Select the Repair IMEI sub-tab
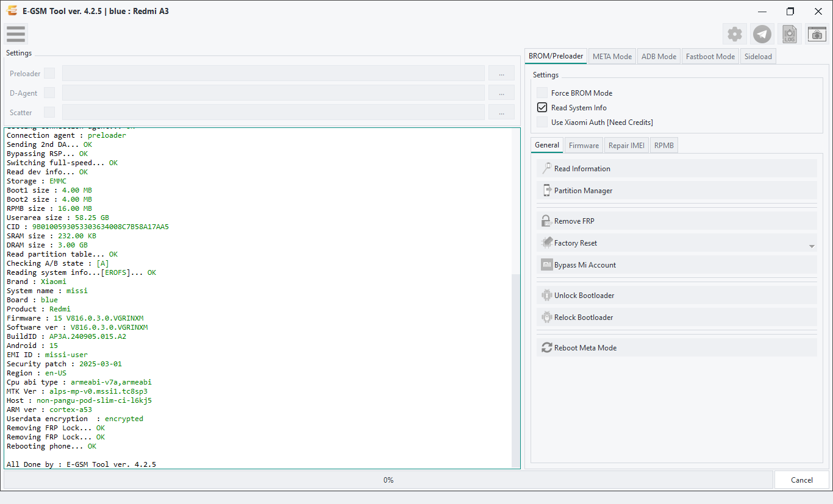This screenshot has height=504, width=833. [626, 146]
